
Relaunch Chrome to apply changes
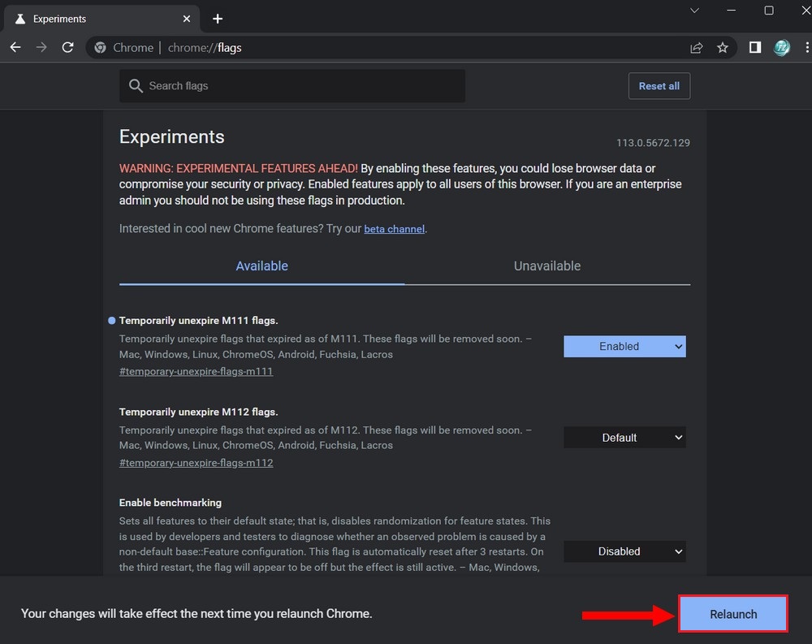point(733,614)
